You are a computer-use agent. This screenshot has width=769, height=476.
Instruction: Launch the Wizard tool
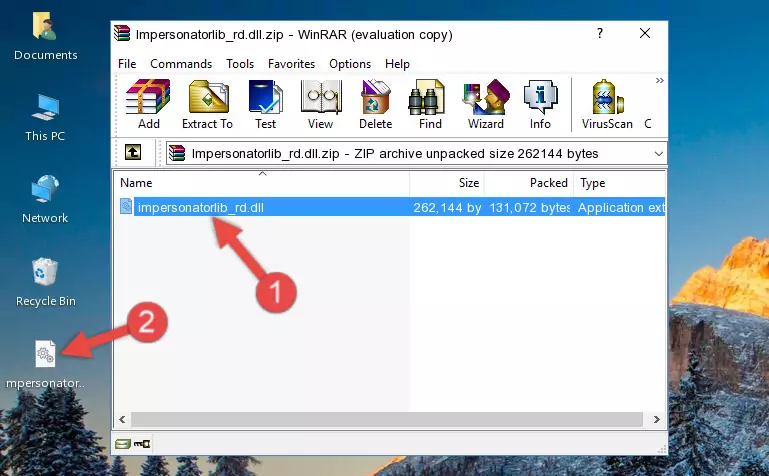tap(486, 104)
